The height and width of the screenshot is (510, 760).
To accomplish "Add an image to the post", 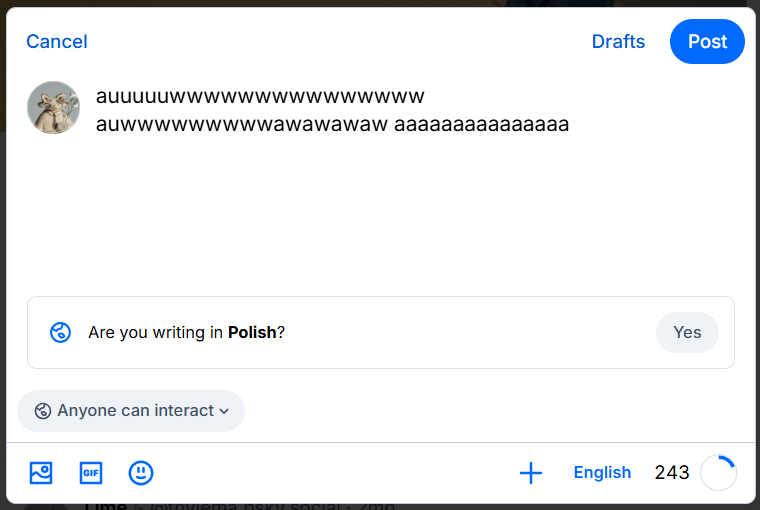I will tap(41, 473).
